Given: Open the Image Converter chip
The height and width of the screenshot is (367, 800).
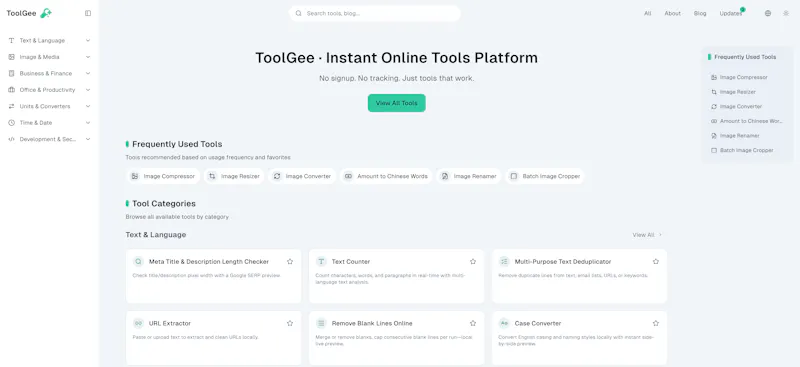Looking at the screenshot, I should (x=302, y=176).
